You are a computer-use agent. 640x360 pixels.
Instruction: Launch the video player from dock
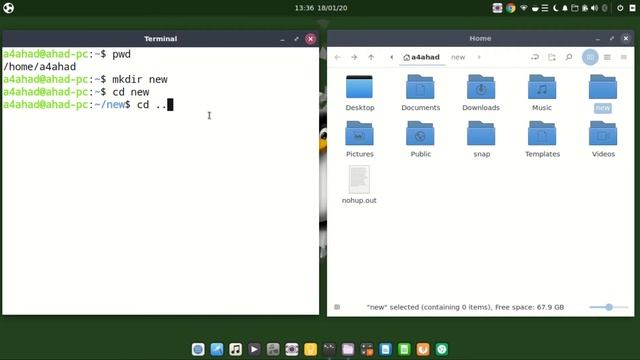pyautogui.click(x=254, y=349)
